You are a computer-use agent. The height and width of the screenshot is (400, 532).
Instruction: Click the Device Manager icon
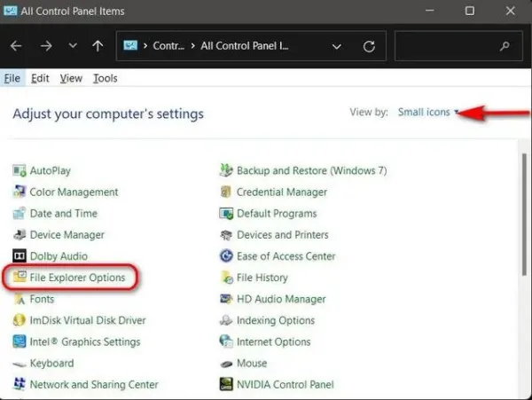pyautogui.click(x=20, y=235)
